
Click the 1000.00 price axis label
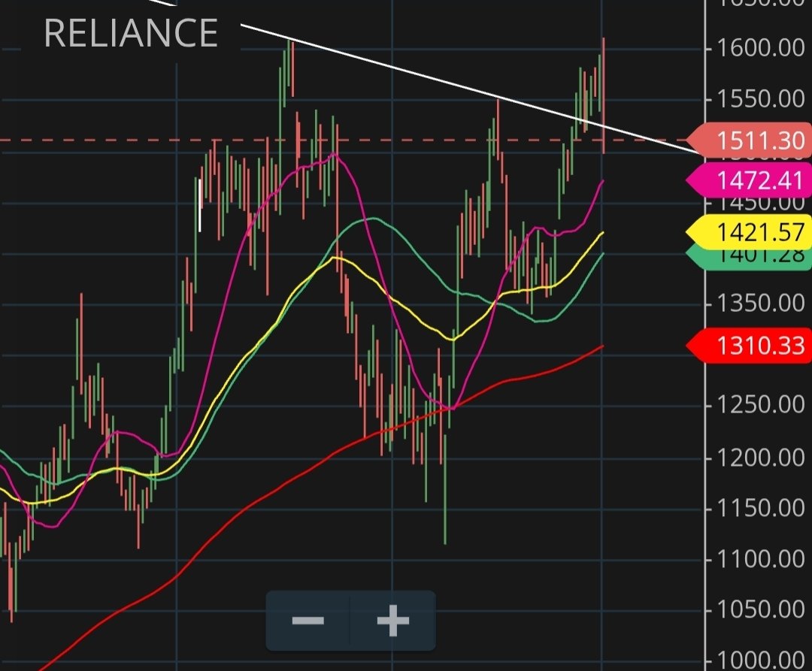point(761,660)
